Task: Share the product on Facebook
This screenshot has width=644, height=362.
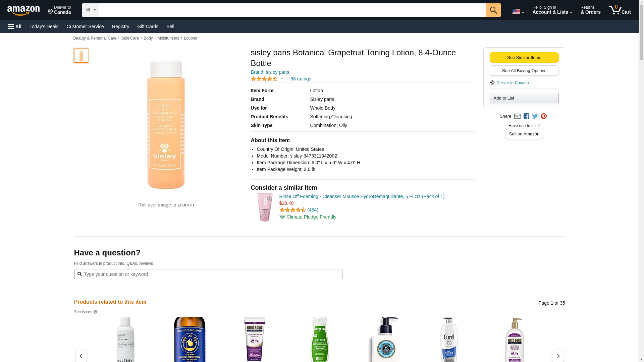Action: point(526,116)
